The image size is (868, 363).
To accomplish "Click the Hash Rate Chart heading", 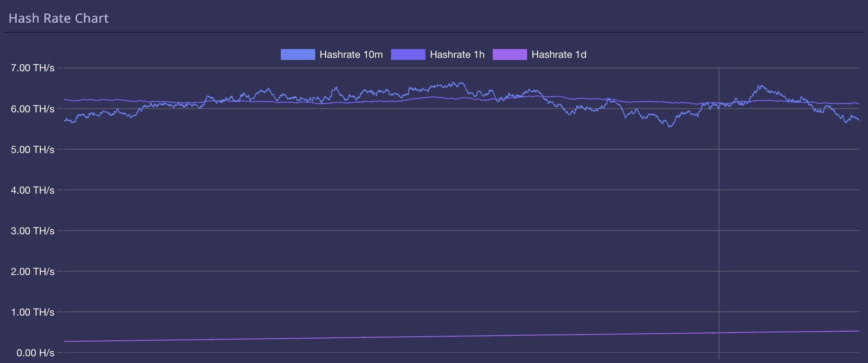I will click(x=59, y=18).
